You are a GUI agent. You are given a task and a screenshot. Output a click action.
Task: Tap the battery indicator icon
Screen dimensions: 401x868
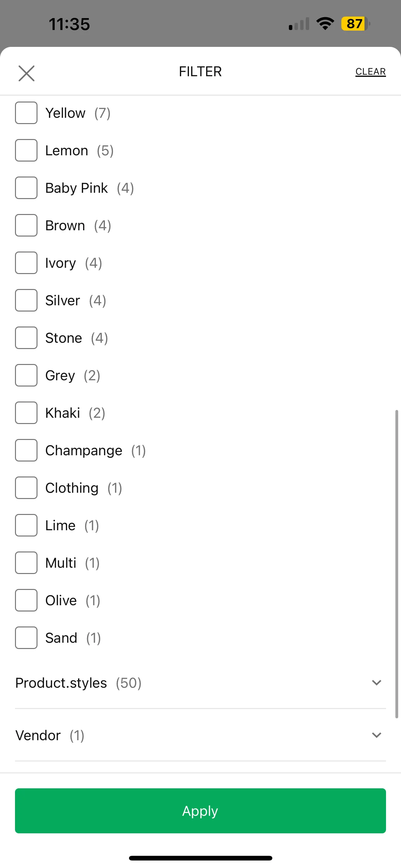355,23
